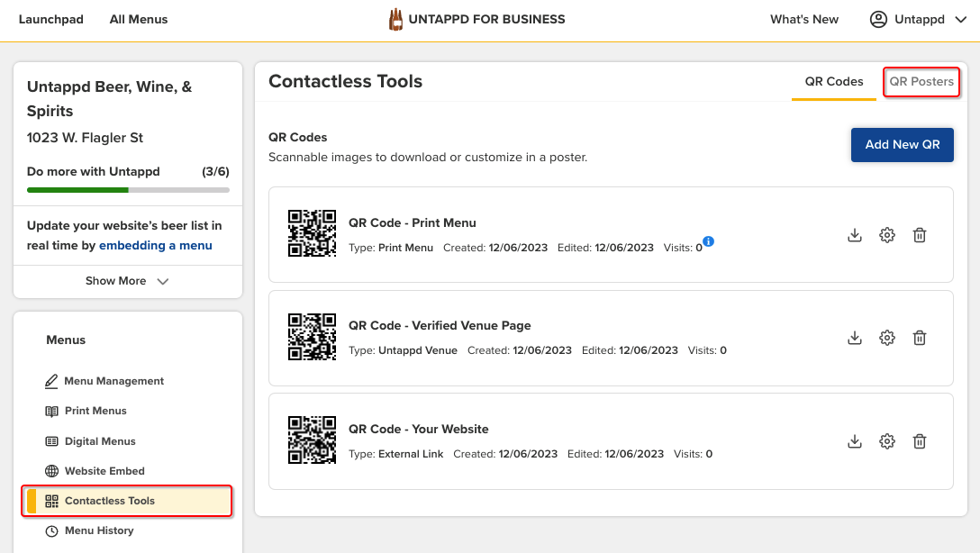Expand the Untappd account dropdown
Image resolution: width=980 pixels, height=553 pixels.
coord(917,19)
